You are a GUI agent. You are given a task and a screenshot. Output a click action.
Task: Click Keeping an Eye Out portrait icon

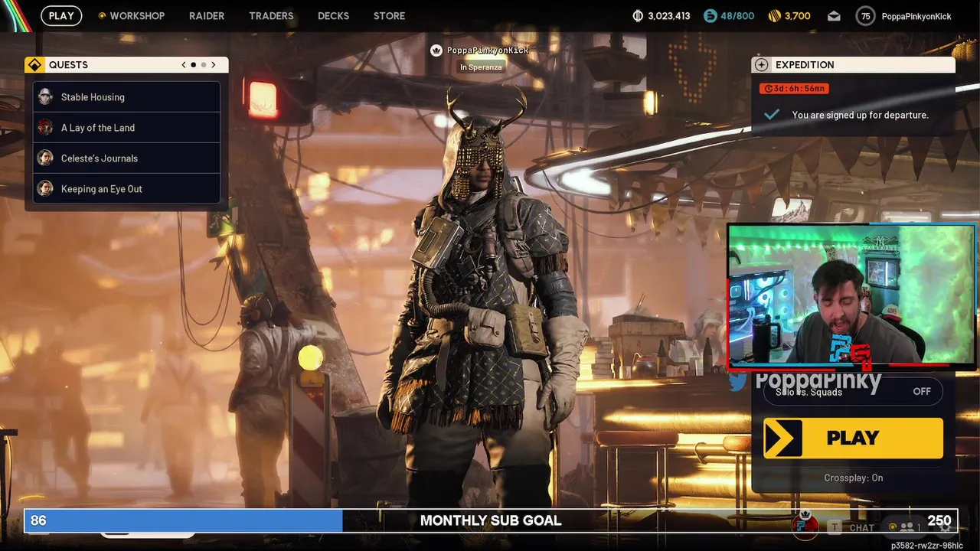(46, 188)
